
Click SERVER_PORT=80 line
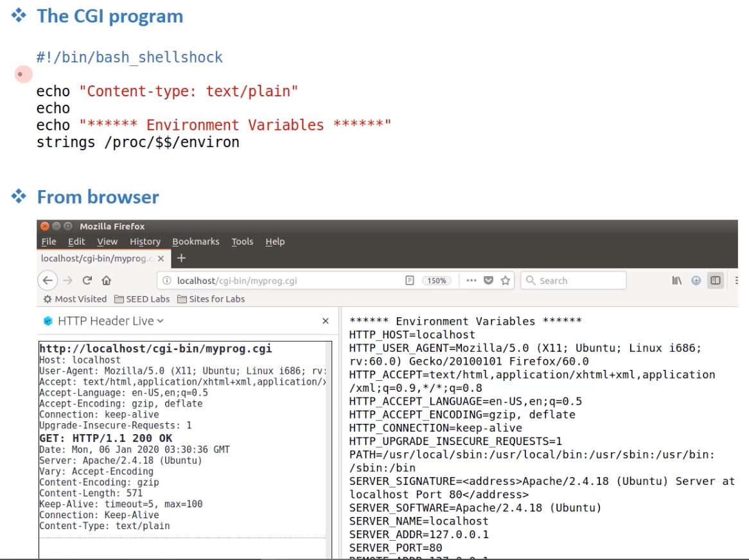coord(396,548)
